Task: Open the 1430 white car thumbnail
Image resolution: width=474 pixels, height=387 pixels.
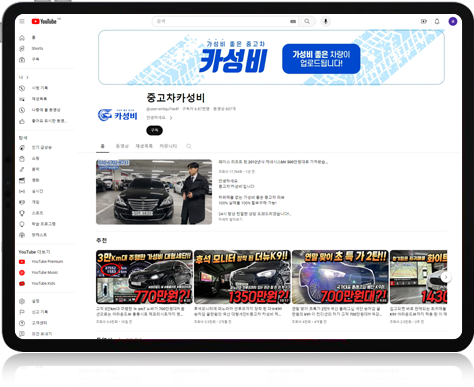Action: click(x=419, y=277)
